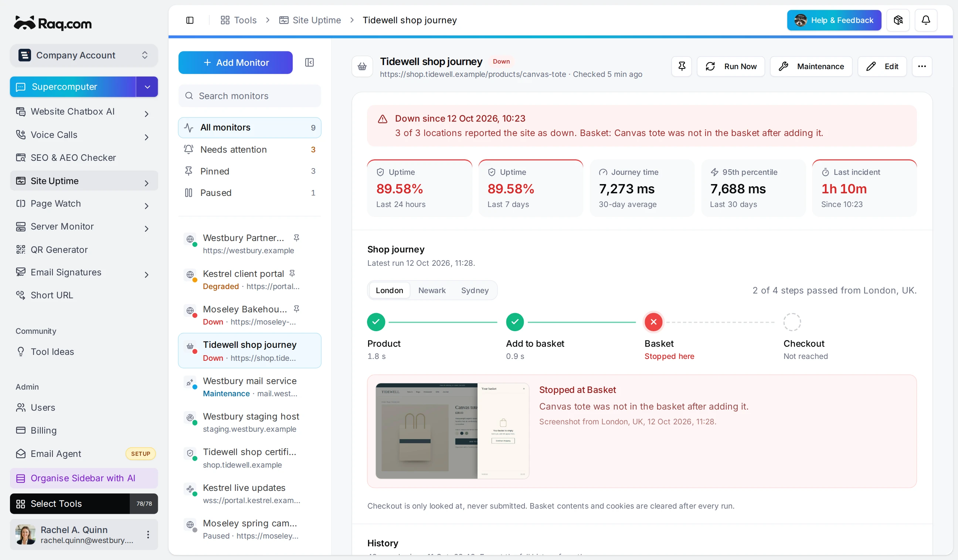The image size is (958, 560).
Task: Open Help & Feedback
Action: pyautogui.click(x=834, y=20)
